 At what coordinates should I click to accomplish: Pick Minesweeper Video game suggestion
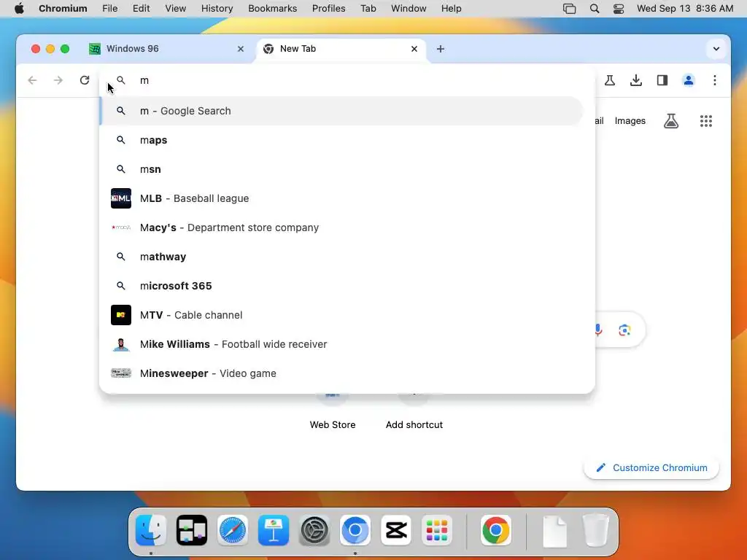pyautogui.click(x=341, y=373)
